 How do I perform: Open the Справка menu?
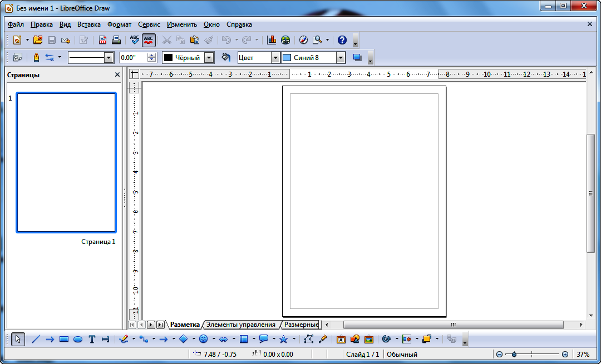[x=239, y=24]
